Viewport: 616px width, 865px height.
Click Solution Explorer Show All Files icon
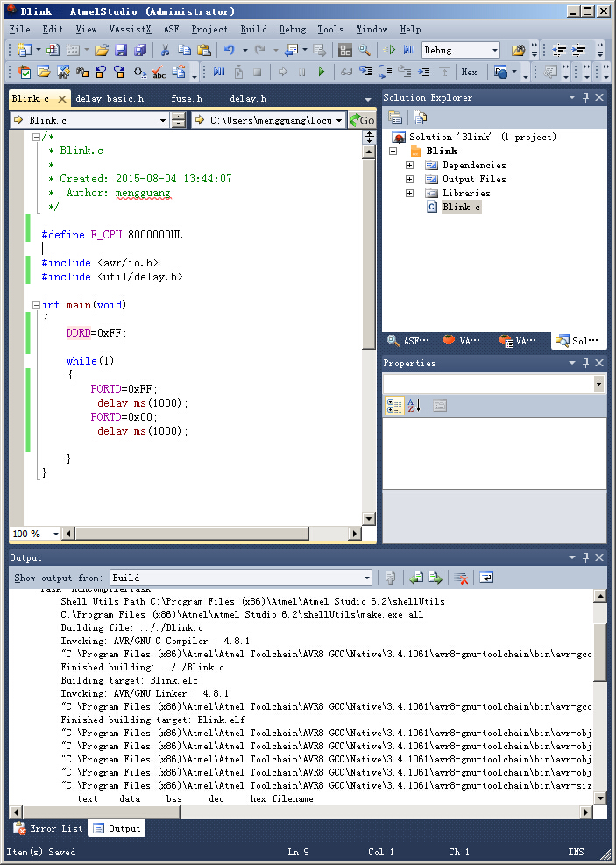pos(421,117)
